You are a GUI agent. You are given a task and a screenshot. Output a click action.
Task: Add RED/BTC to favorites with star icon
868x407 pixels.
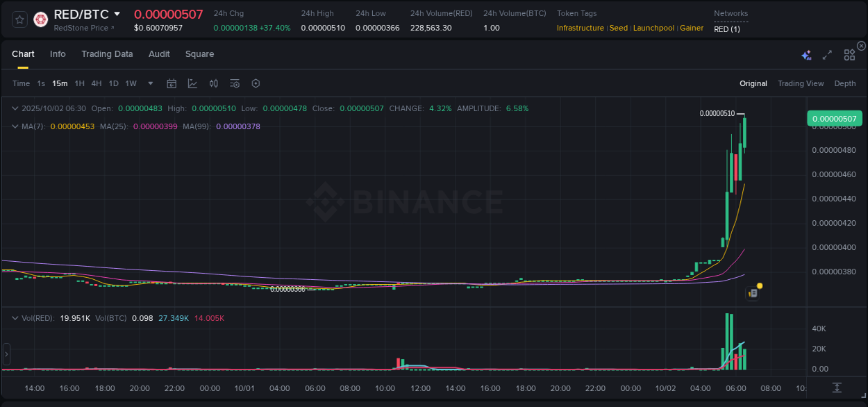click(x=20, y=19)
